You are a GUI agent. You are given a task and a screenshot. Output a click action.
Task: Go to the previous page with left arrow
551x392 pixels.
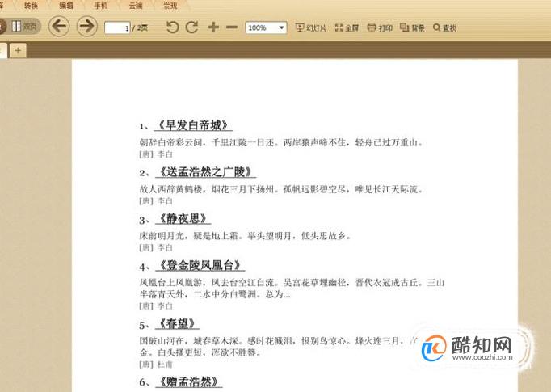click(x=59, y=26)
